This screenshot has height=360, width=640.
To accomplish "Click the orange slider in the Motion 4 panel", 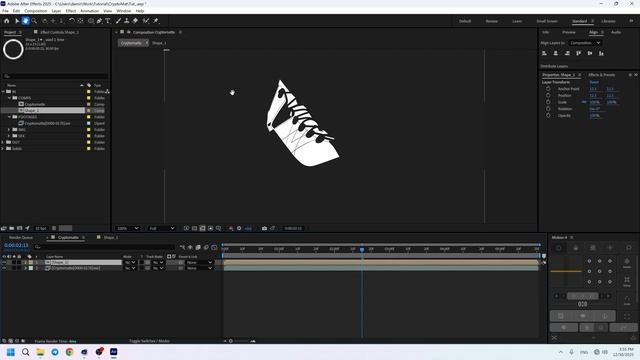I will (566, 271).
